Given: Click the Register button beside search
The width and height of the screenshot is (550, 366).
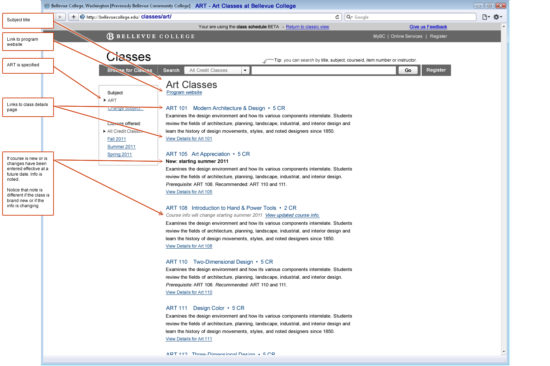Looking at the screenshot, I should point(436,70).
